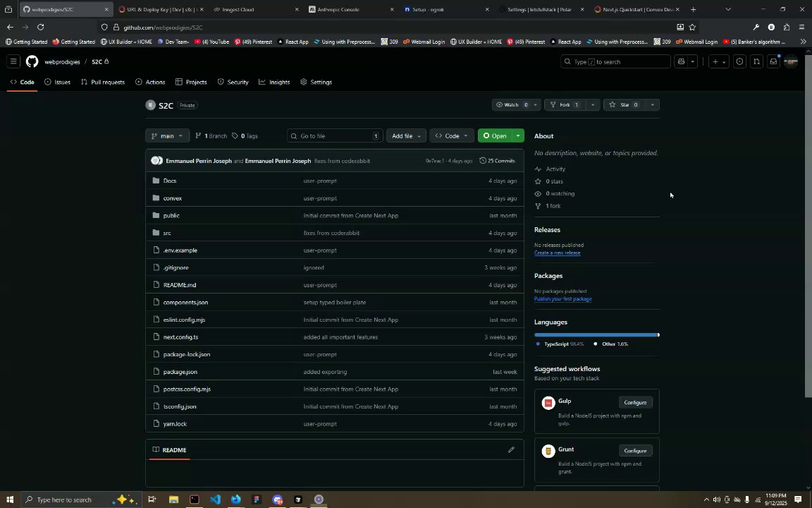812x508 pixels.
Task: Open the src folder
Action: [167, 234]
